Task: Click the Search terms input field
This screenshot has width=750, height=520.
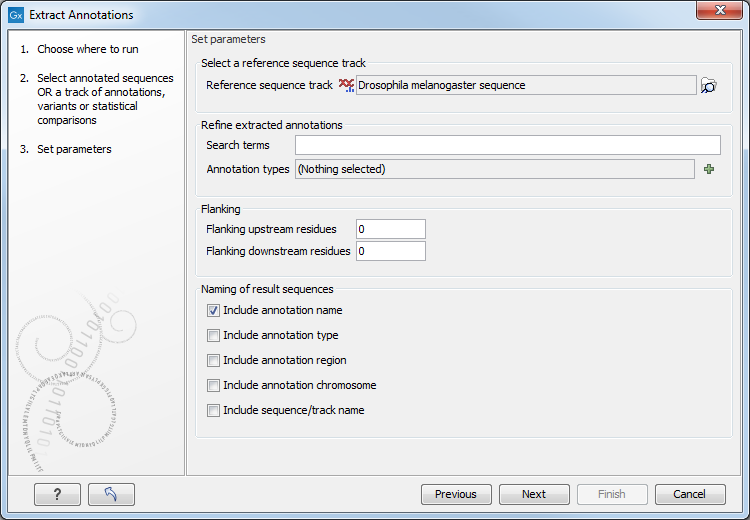Action: click(507, 145)
